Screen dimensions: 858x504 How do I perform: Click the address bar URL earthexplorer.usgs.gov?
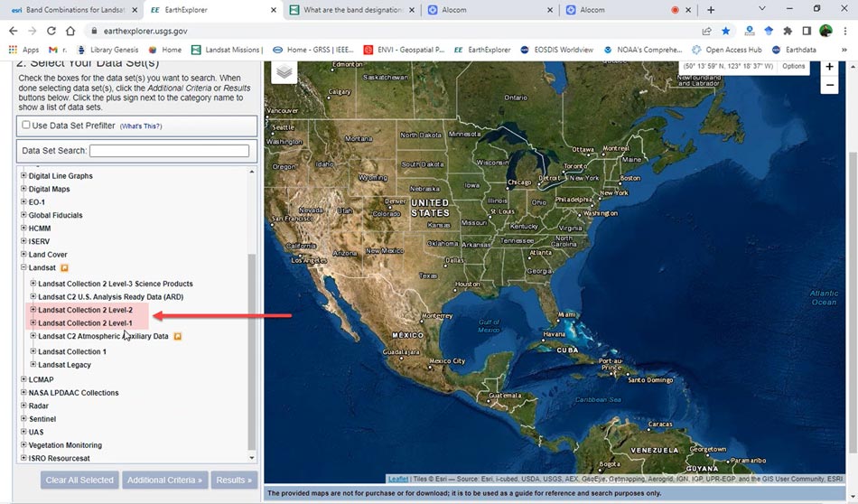click(145, 32)
